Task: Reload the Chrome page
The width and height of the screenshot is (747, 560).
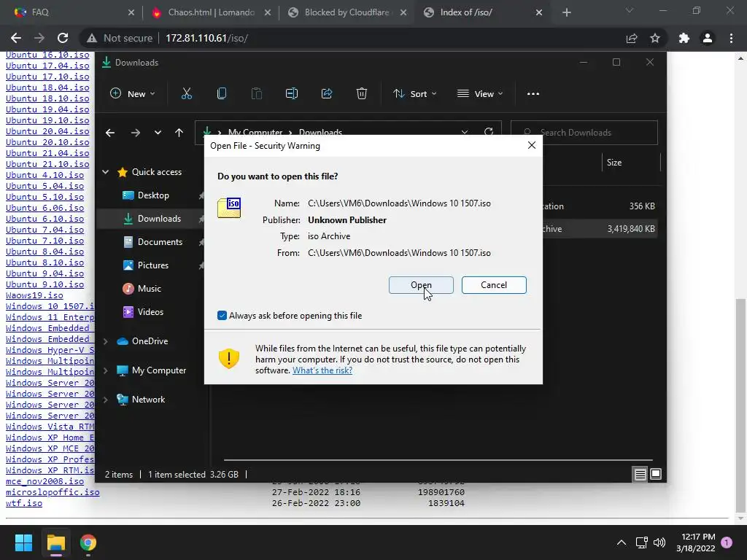Action: pos(63,38)
